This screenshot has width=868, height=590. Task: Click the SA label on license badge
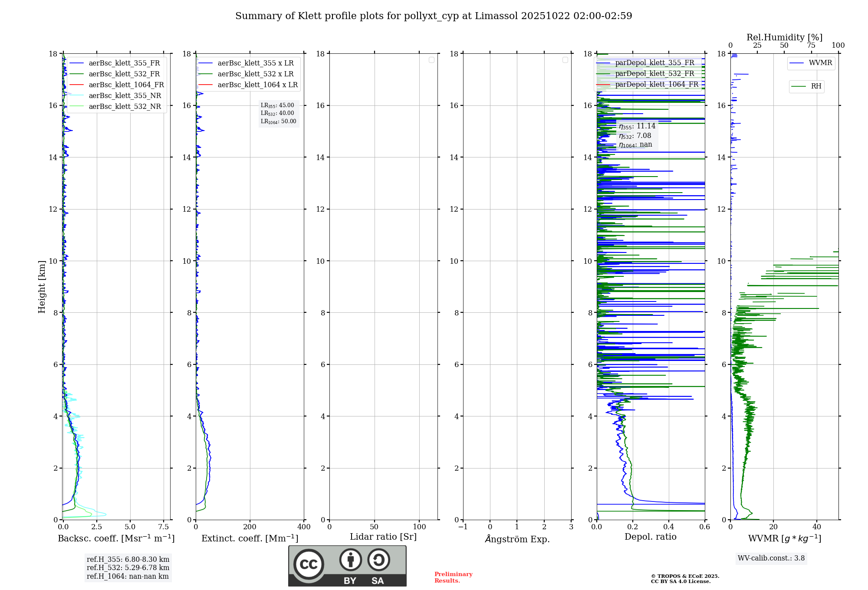(378, 581)
